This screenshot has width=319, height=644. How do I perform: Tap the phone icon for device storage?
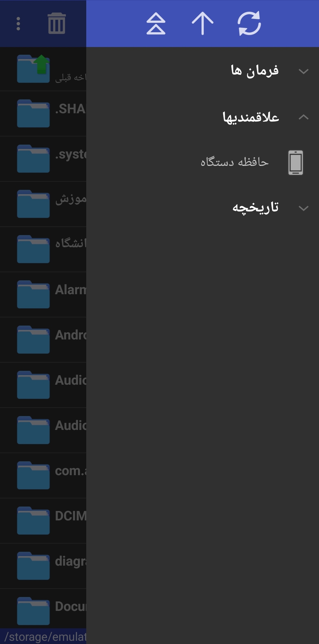[296, 163]
